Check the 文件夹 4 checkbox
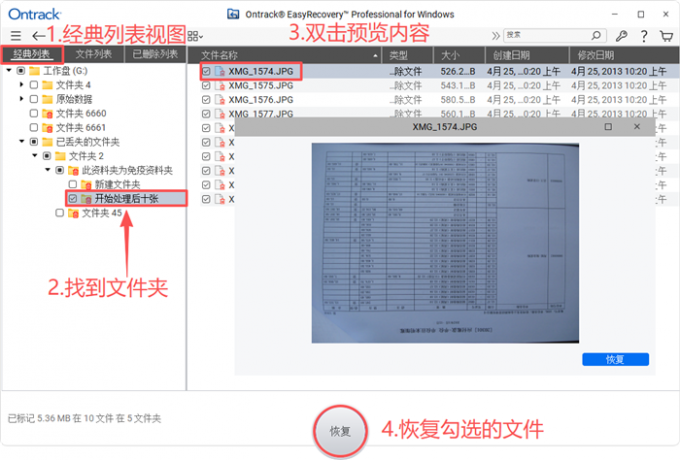Viewport: 680px width, 460px height. click(34, 85)
